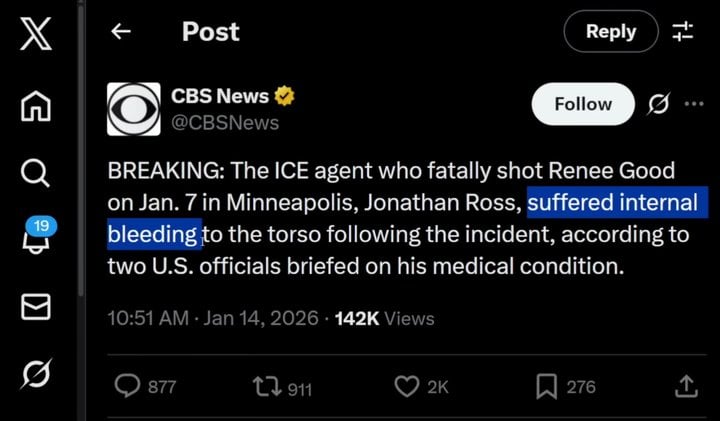The height and width of the screenshot is (421, 720).
Task: Open the CBS News display name link
Action: coord(220,97)
